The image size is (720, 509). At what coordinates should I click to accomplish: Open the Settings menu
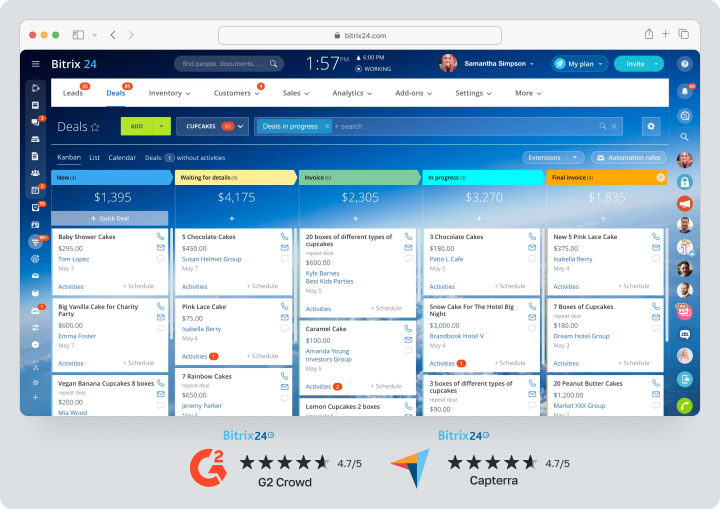[x=473, y=93]
